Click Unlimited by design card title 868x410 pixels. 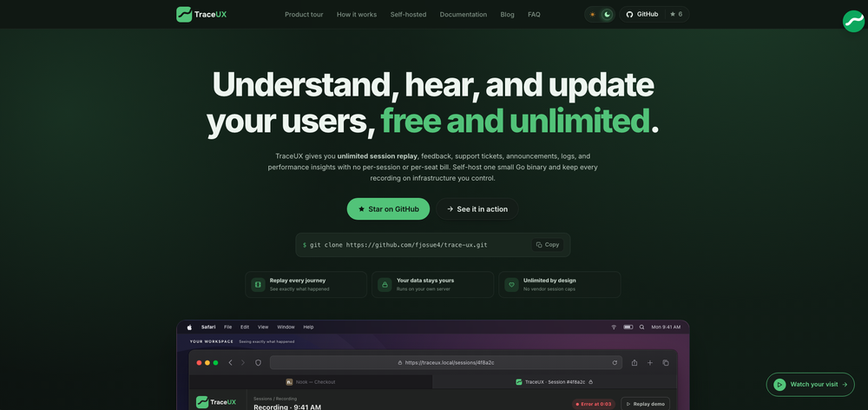pos(549,281)
